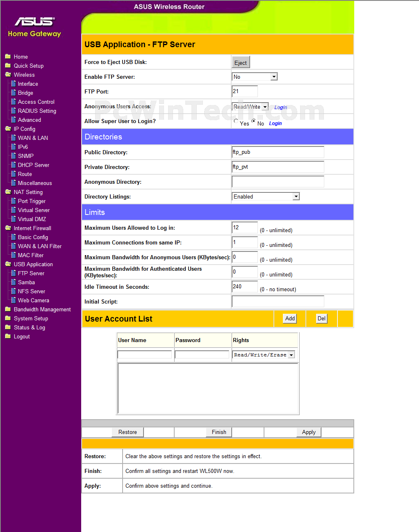The height and width of the screenshot is (532, 419).
Task: Click the User Name input field
Action: 145,354
